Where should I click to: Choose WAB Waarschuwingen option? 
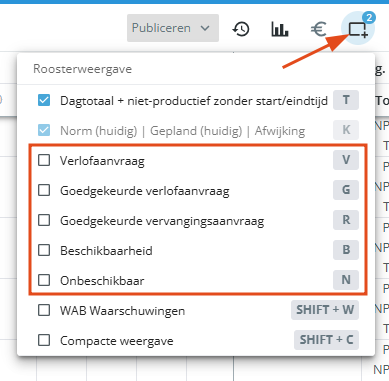[122, 311]
